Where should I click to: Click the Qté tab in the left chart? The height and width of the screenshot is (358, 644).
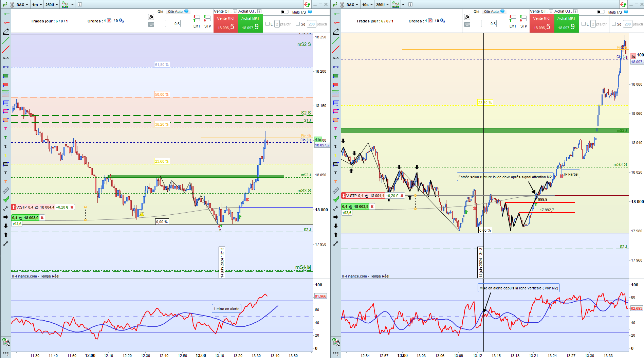pos(161,12)
